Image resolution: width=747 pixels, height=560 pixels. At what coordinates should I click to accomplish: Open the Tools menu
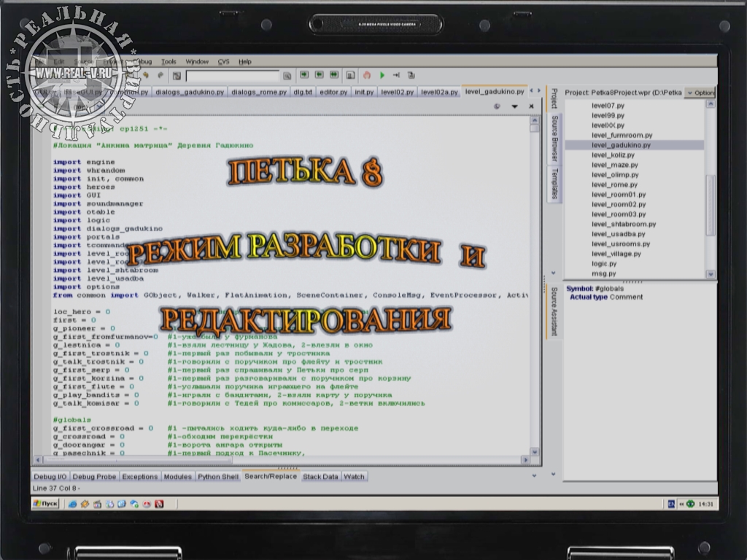[169, 62]
